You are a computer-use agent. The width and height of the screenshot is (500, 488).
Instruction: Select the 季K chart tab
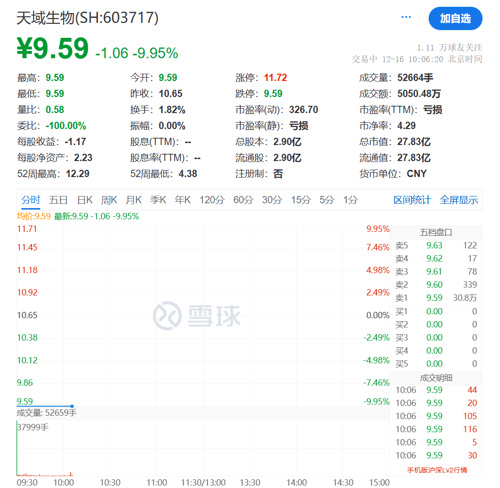pyautogui.click(x=158, y=200)
